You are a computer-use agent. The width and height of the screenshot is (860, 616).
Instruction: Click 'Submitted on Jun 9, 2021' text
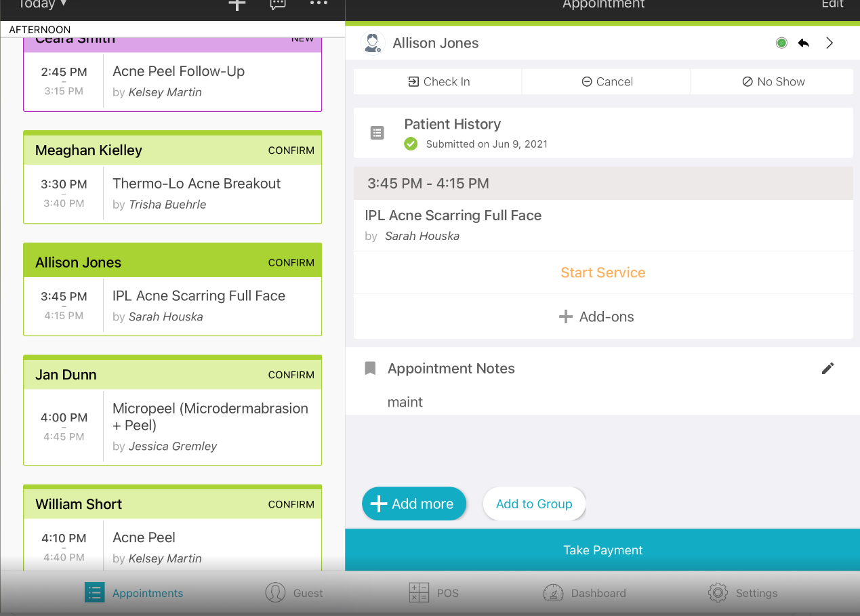(487, 144)
